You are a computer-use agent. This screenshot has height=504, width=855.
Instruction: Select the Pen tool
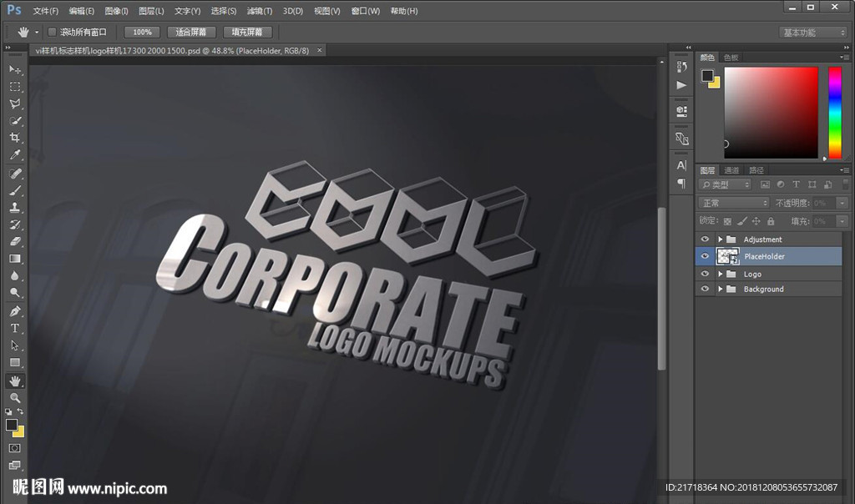tap(14, 310)
